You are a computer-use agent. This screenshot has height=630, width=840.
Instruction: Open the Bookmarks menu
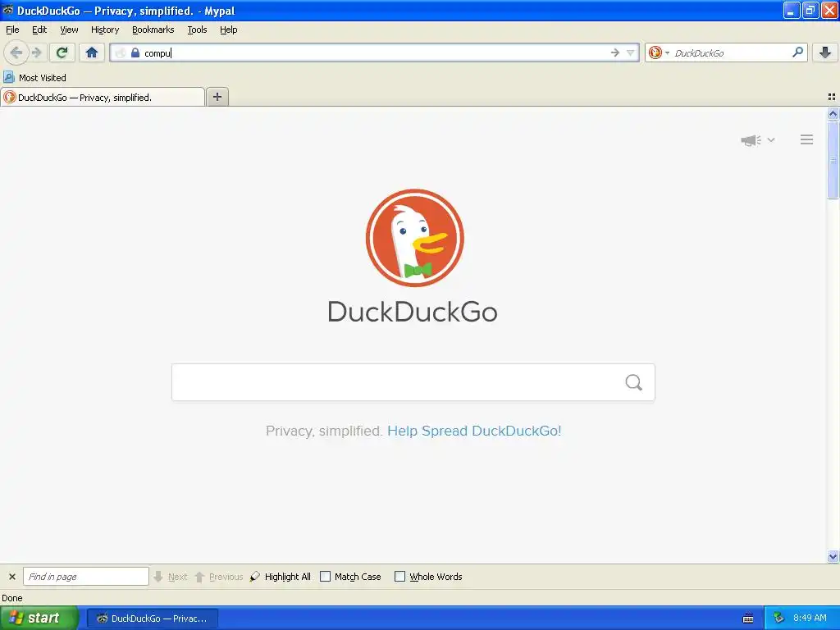(x=153, y=30)
